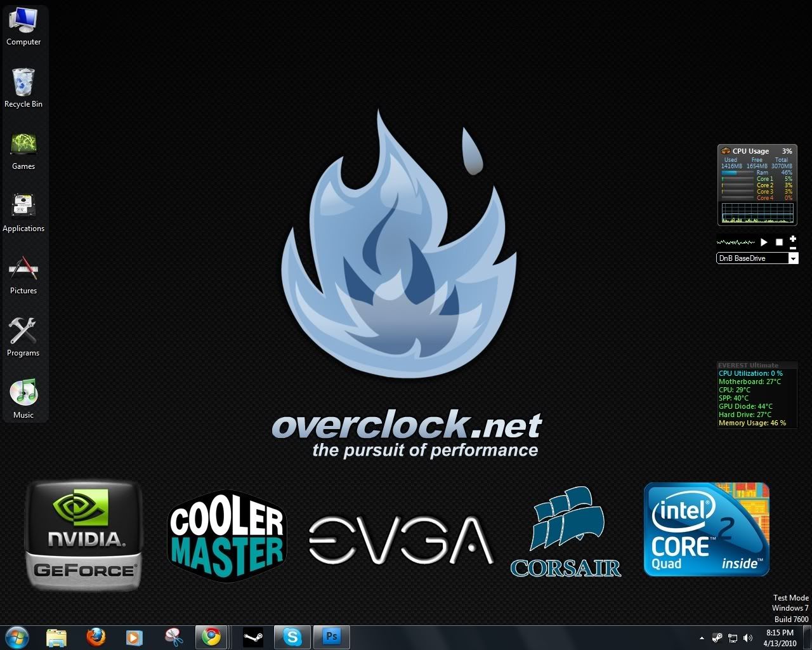812x650 pixels.
Task: Click the CPU Usage gadget chip icon
Action: click(x=726, y=151)
